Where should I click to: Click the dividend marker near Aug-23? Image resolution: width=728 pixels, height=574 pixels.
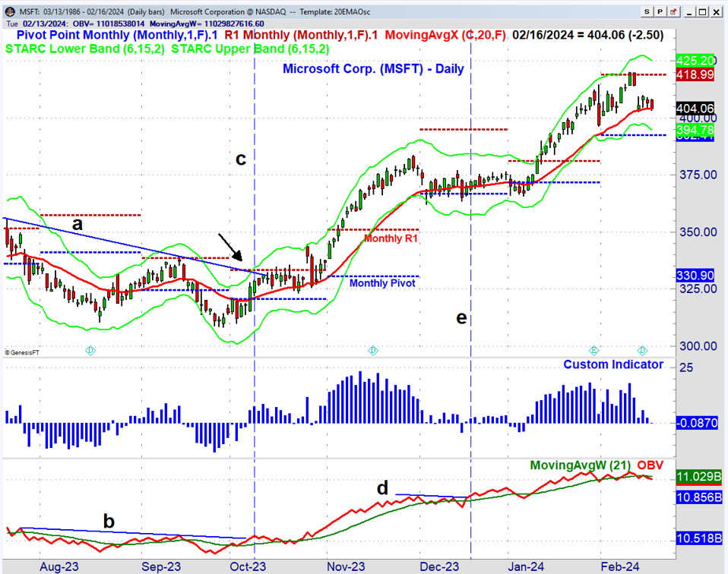coord(90,350)
